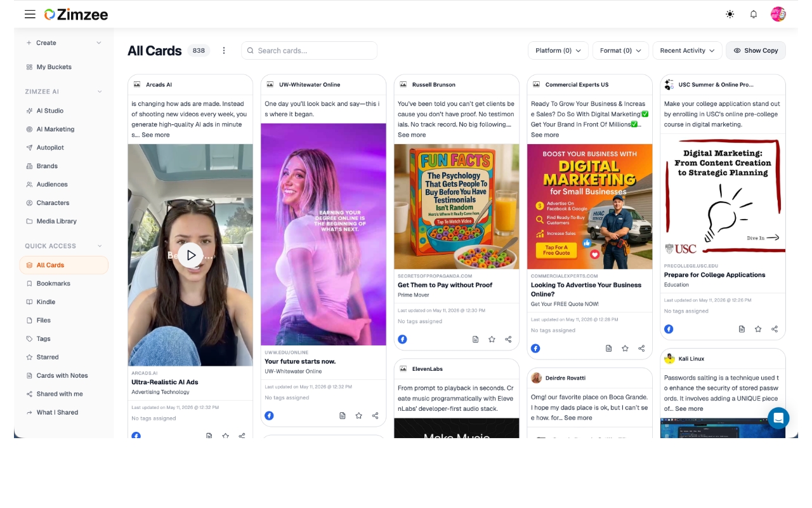This screenshot has width=812, height=508.
Task: Focus the Search cards field
Action: point(309,50)
